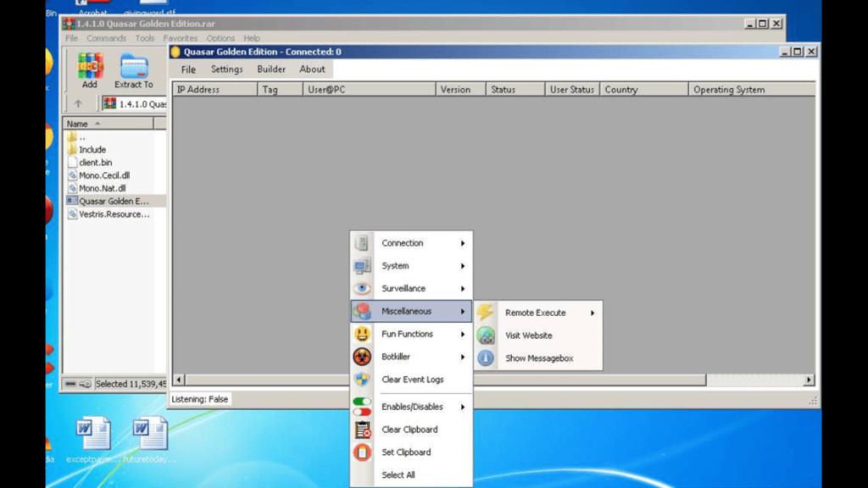This screenshot has height=488, width=868.
Task: Click the Fun Functions smiley icon
Action: click(x=362, y=334)
